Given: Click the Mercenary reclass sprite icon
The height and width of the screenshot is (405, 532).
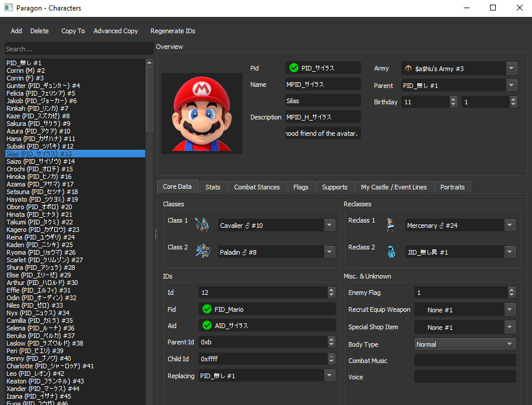Looking at the screenshot, I should point(390,225).
